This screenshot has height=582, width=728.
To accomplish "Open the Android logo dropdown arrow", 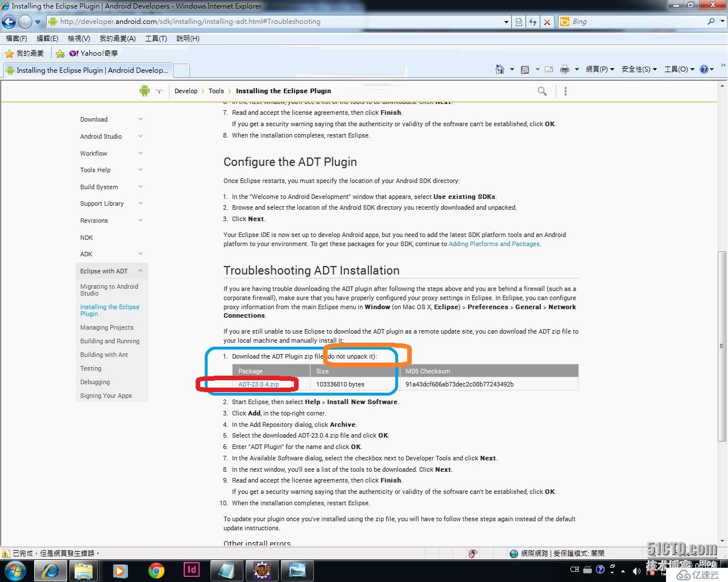I will tap(159, 92).
